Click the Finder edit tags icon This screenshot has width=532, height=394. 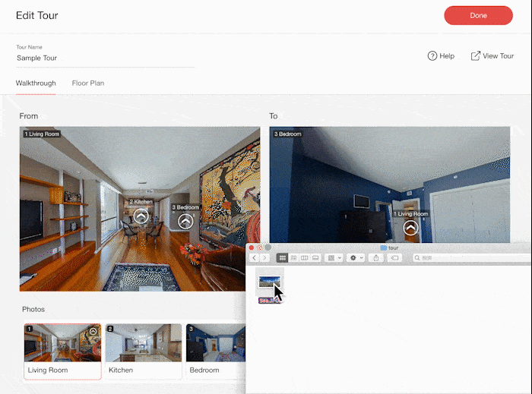click(x=394, y=258)
